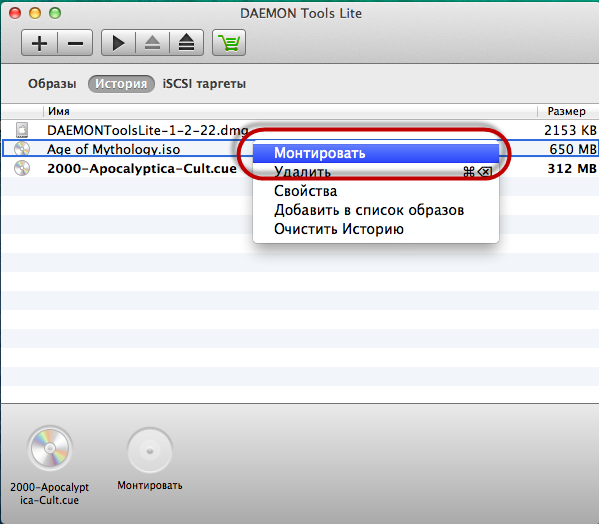Minimize window with yellow button
The image size is (599, 524).
(35, 13)
